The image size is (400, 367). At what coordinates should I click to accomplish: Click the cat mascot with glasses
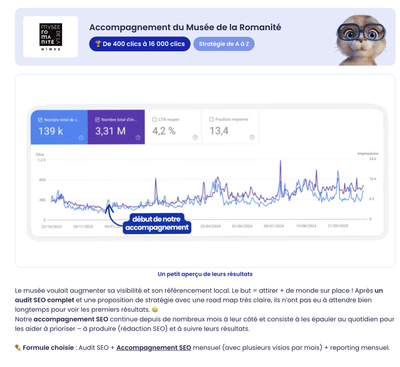coord(362,40)
